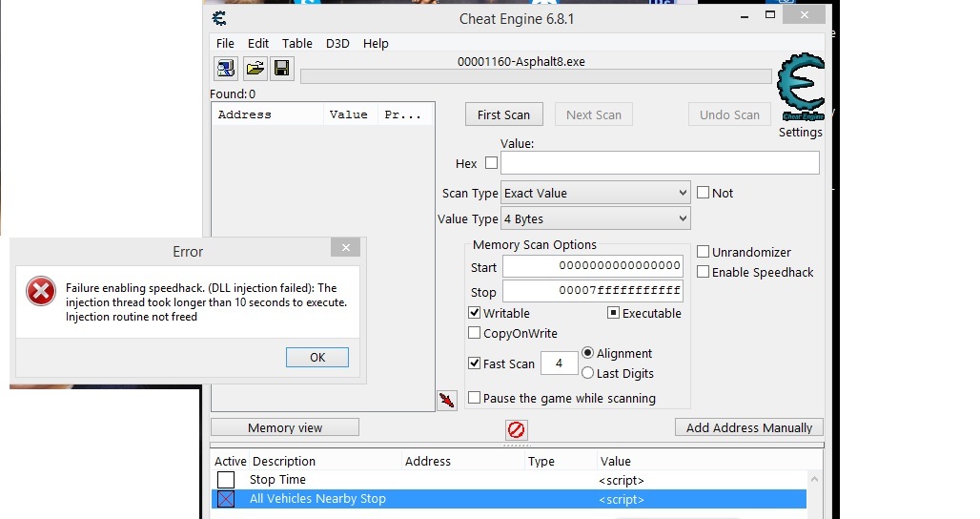Click the scan progress bar
The width and height of the screenshot is (980, 519).
(537, 76)
